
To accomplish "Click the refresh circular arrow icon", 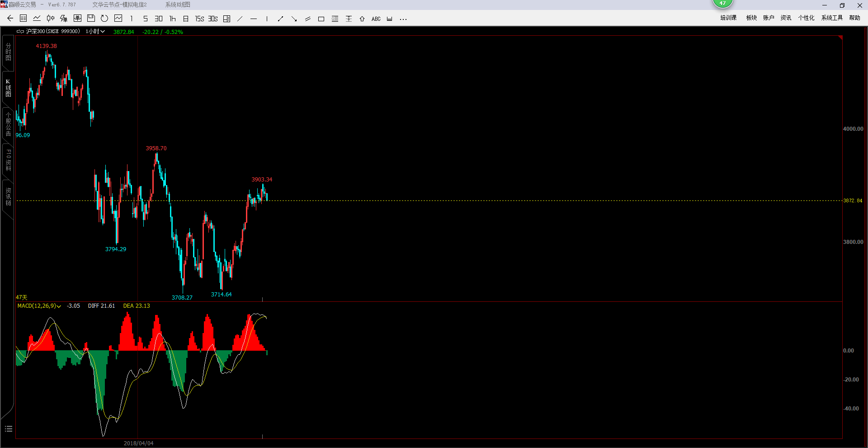I will coord(104,19).
